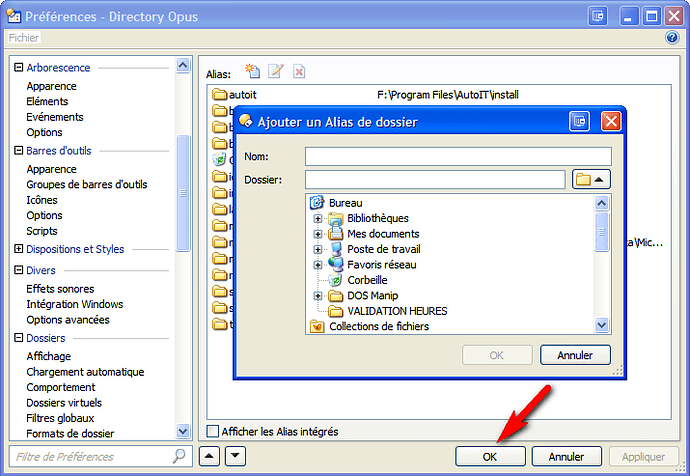Open Apparence under Arborescence

(x=51, y=86)
